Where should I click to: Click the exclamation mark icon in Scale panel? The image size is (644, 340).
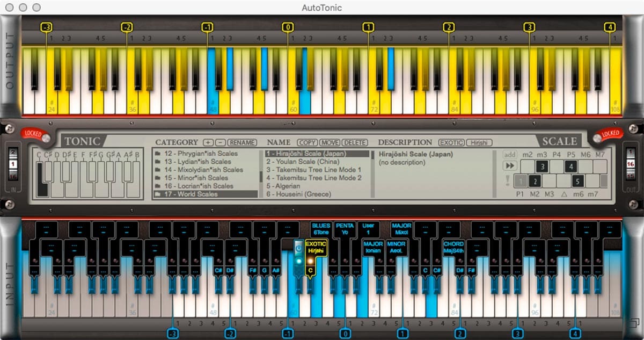tap(507, 181)
